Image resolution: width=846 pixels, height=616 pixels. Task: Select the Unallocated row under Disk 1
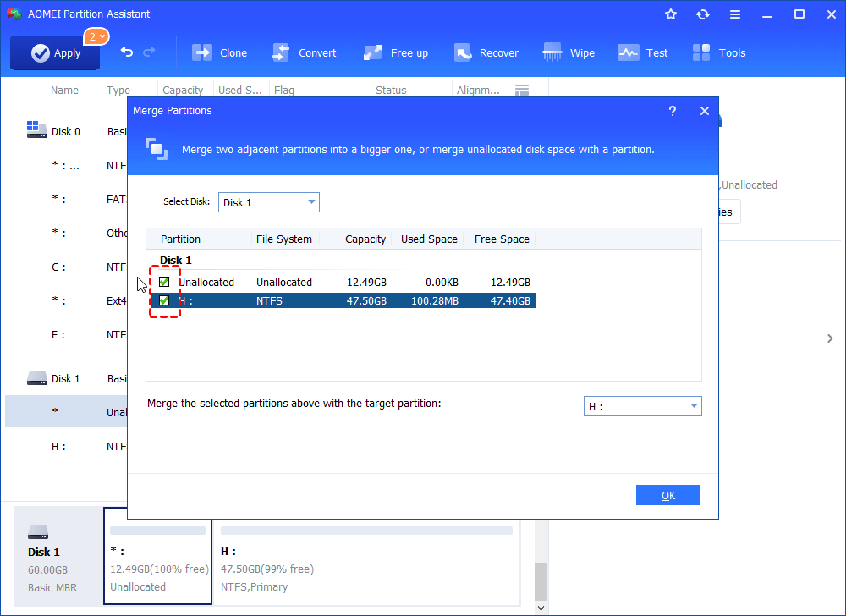point(66,411)
